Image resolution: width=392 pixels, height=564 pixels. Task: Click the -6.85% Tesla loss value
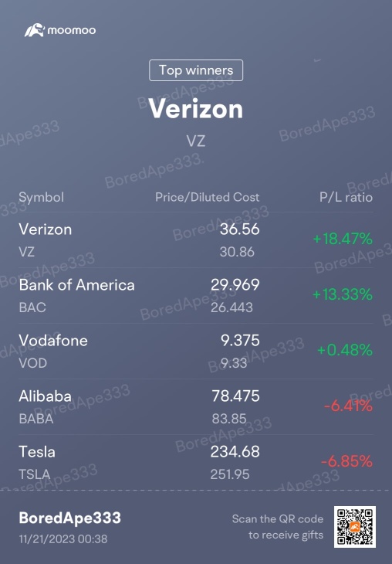tap(346, 461)
